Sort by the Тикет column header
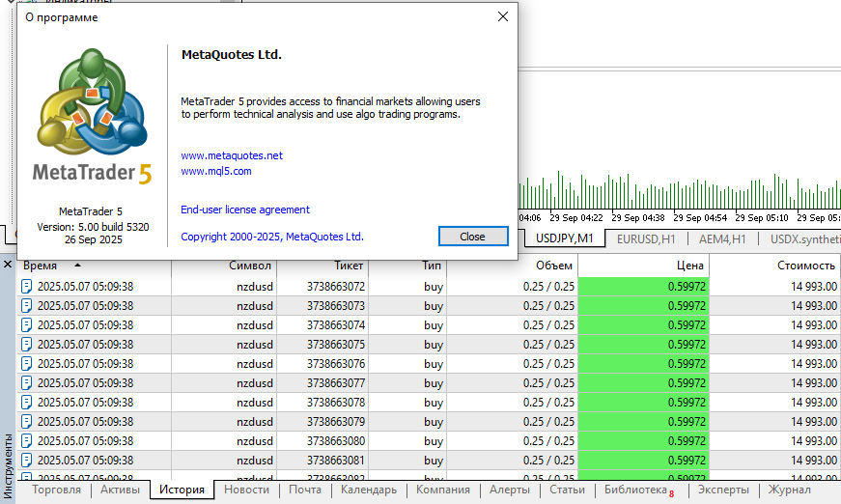The image size is (841, 504). [322, 266]
